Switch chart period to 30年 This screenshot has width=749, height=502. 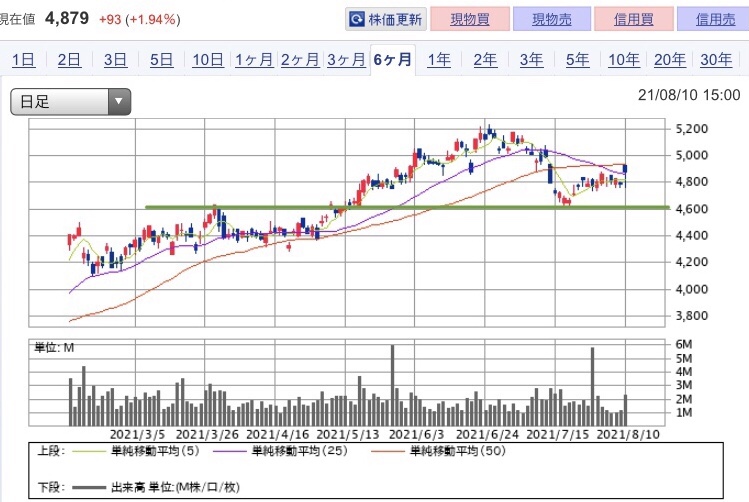716,60
